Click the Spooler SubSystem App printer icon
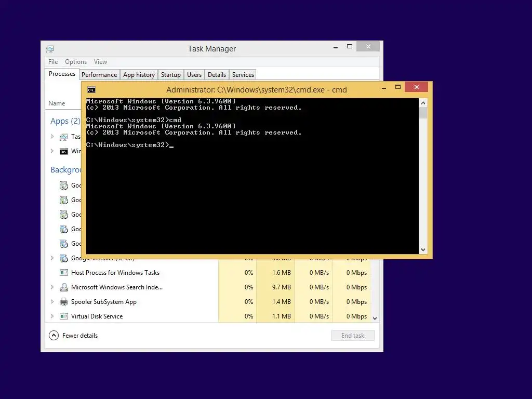This screenshot has height=399, width=532. click(64, 302)
